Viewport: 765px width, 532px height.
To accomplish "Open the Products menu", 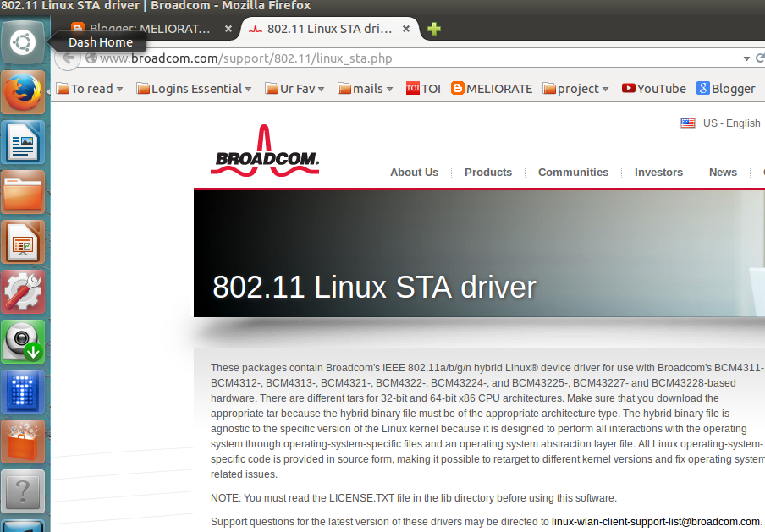I will [488, 173].
